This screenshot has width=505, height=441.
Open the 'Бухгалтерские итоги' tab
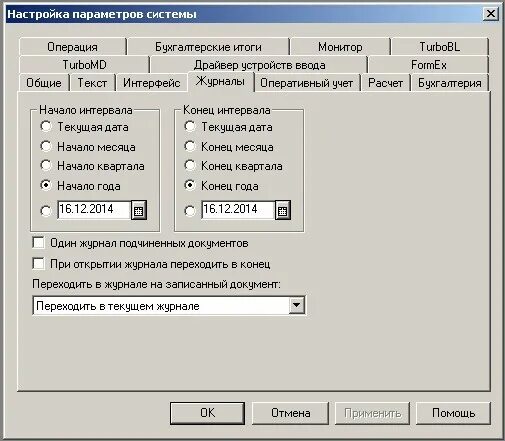pos(208,47)
